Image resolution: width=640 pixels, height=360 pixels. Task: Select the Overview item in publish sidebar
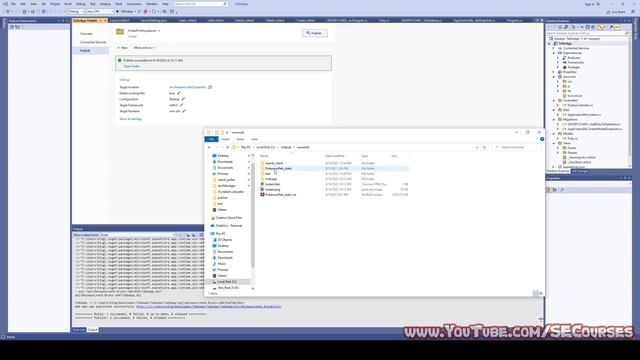click(87, 33)
